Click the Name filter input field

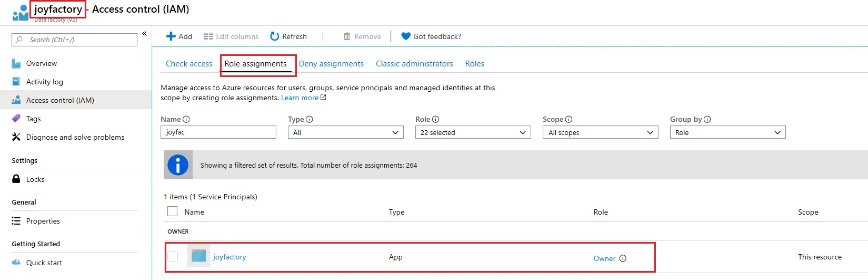[x=218, y=132]
